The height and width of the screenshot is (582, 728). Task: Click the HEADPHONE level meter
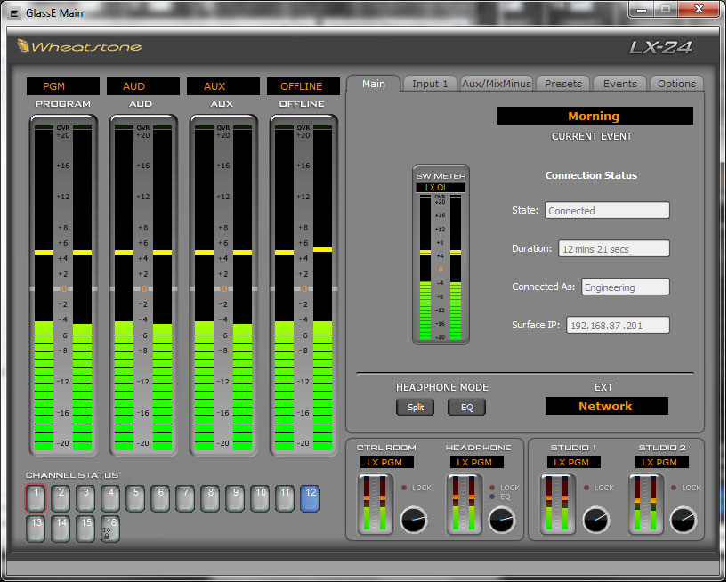(465, 504)
